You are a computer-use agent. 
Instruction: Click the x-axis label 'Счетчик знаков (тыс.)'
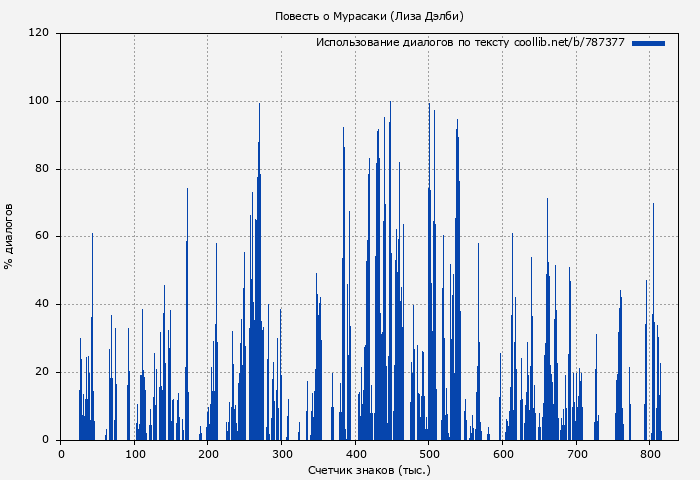point(369,469)
